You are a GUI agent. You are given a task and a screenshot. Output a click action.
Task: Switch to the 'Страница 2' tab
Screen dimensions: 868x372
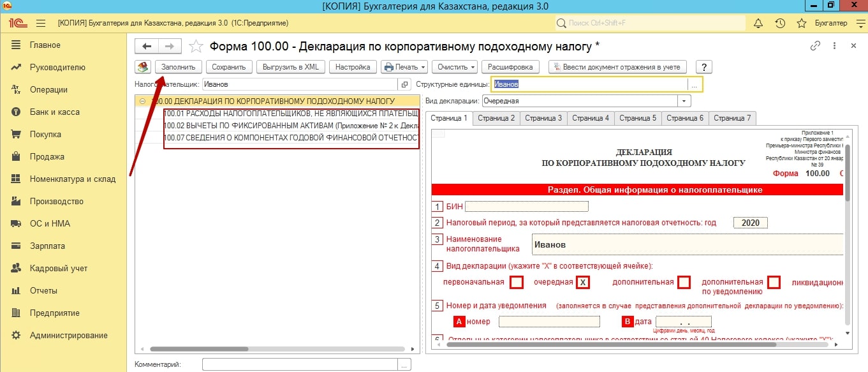coord(496,118)
